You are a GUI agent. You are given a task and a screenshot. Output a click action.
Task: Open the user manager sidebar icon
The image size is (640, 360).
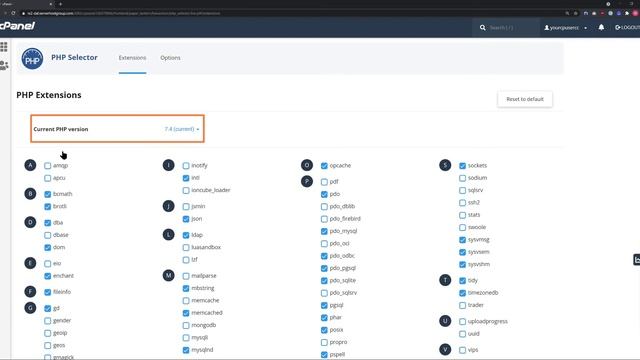(x=4, y=65)
